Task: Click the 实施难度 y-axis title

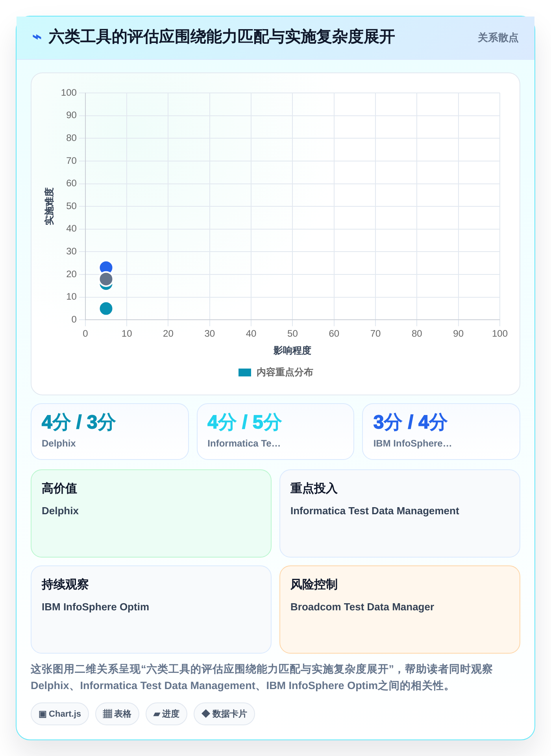Action: coord(49,206)
